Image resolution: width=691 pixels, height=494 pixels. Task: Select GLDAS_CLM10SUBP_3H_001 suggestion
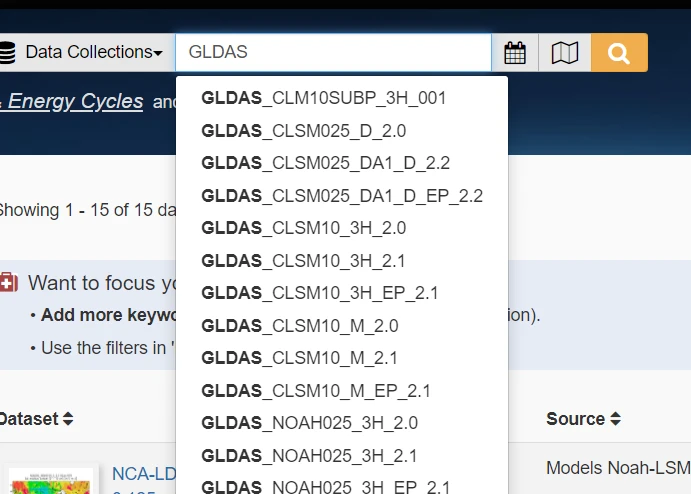pos(323,98)
